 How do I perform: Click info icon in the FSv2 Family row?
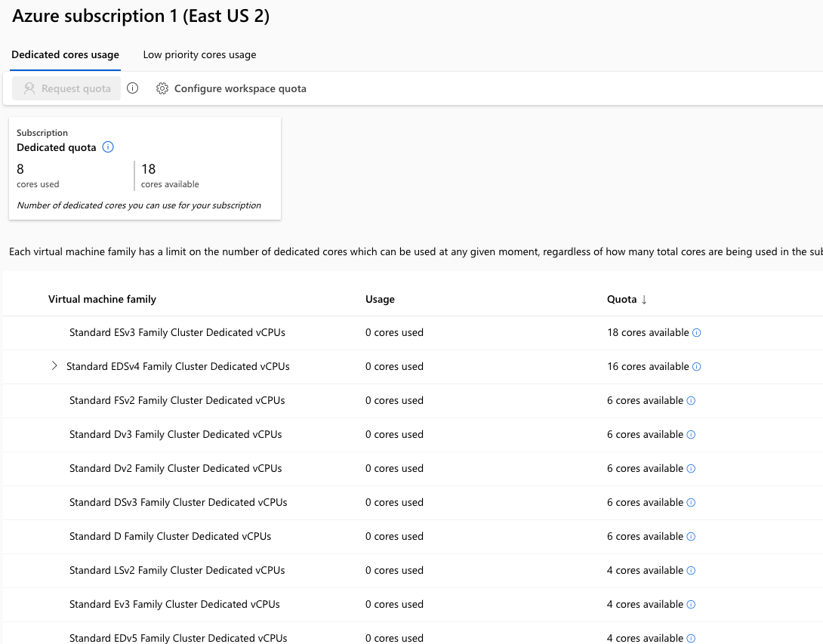click(x=692, y=401)
